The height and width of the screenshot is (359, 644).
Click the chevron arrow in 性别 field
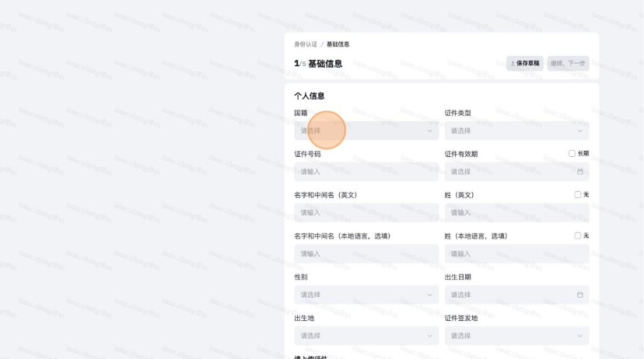[x=429, y=295]
